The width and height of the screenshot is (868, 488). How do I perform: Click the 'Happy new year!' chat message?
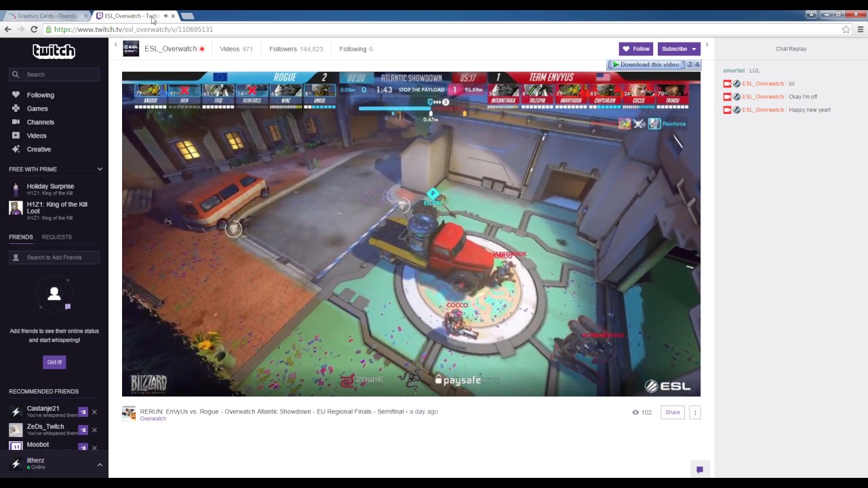click(810, 110)
